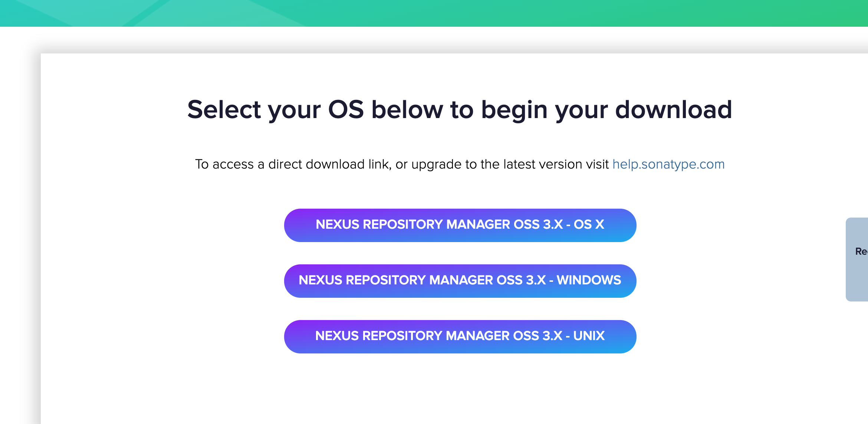
Task: Click the empty white area below the Unix button
Action: pos(460,390)
